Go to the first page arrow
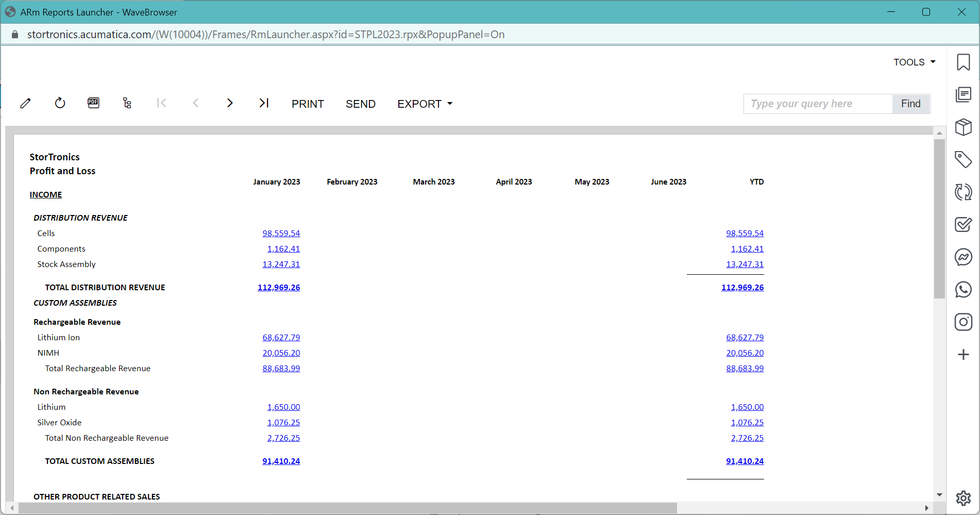Image resolution: width=980 pixels, height=515 pixels. click(161, 103)
